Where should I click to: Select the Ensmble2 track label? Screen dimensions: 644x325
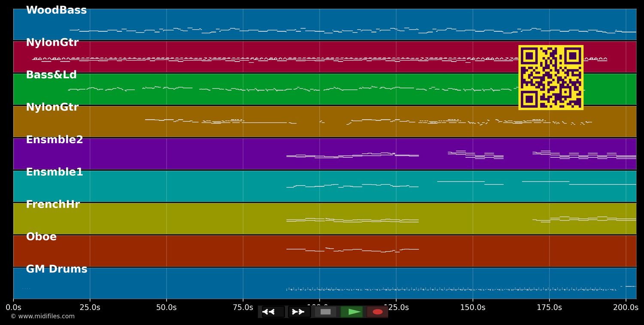pos(55,140)
